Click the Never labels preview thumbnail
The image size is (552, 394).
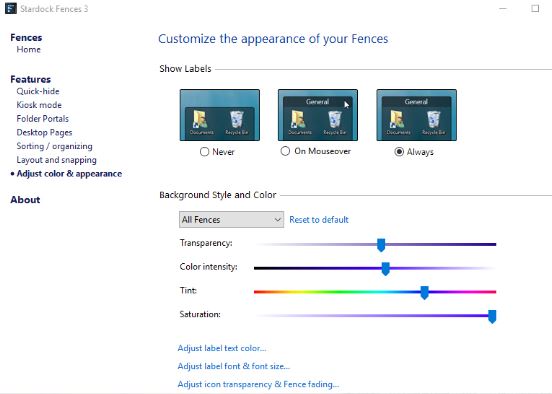click(220, 115)
